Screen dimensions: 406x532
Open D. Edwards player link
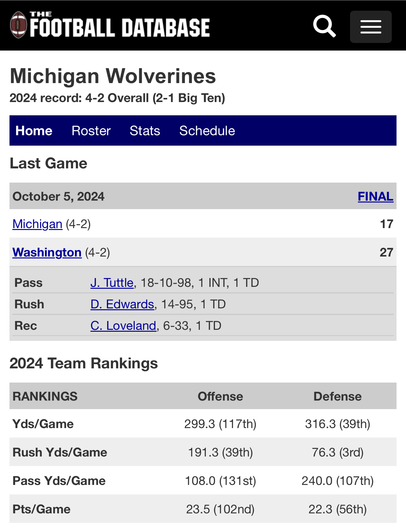click(x=122, y=304)
